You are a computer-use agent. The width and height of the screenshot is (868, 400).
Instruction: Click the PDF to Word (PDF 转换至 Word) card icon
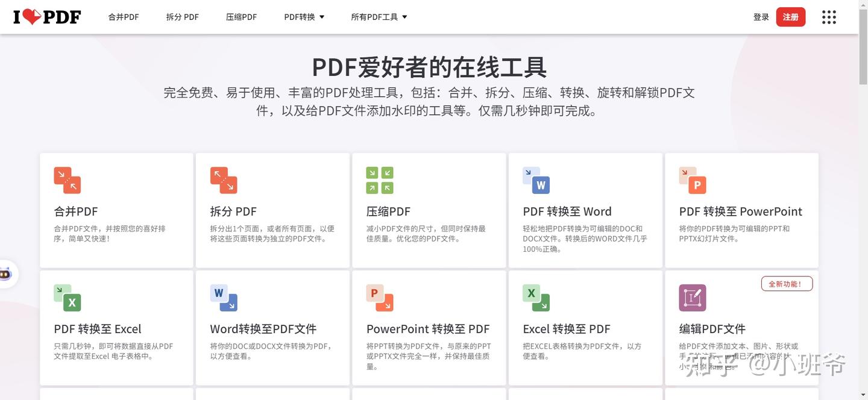536,180
